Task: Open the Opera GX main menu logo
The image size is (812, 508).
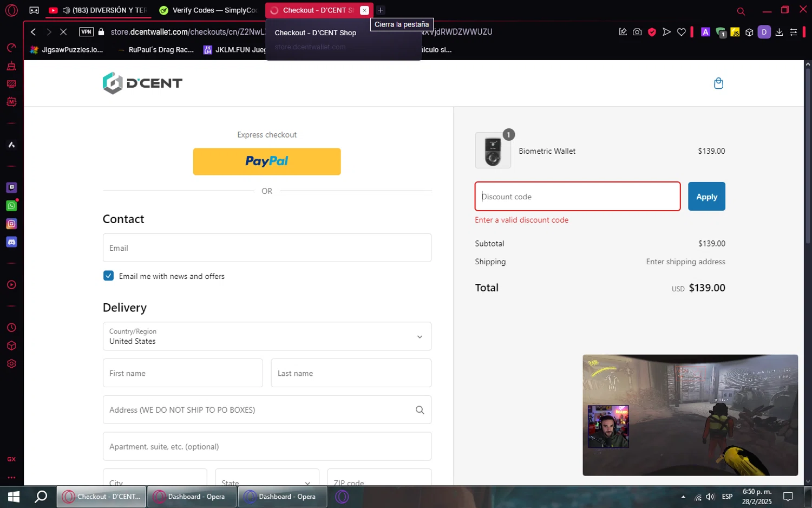Action: (11, 10)
